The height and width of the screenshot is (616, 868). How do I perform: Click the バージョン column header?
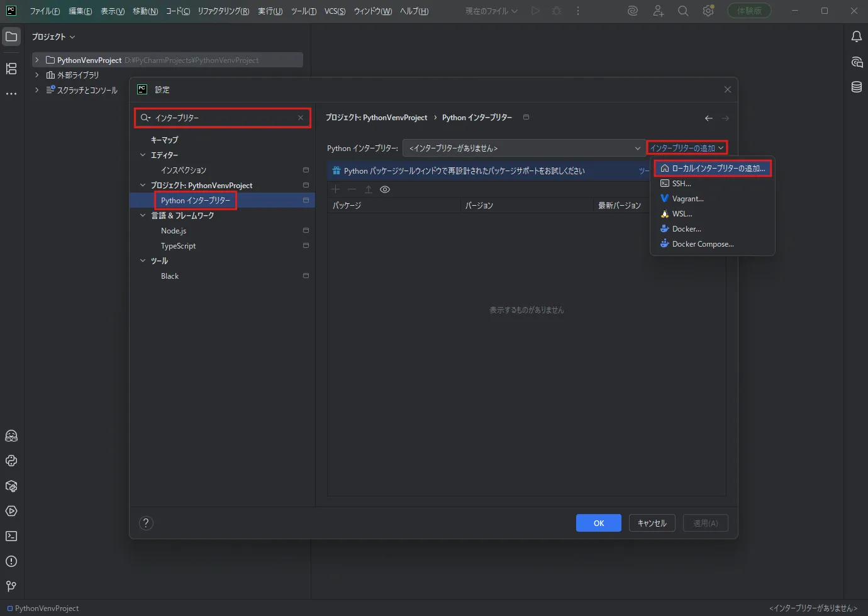[527, 206]
